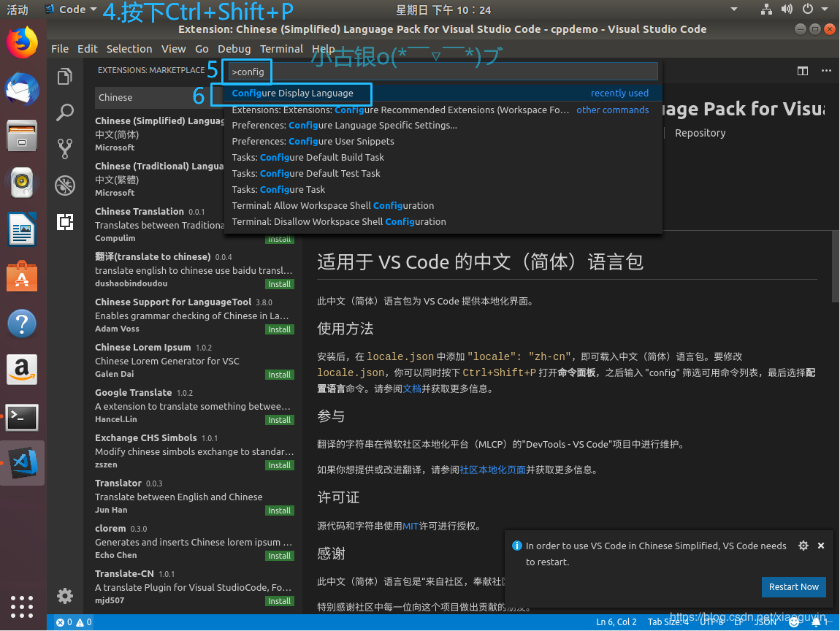Image resolution: width=840 pixels, height=631 pixels.
Task: Open the Extensions view in activity bar
Action: 65,222
